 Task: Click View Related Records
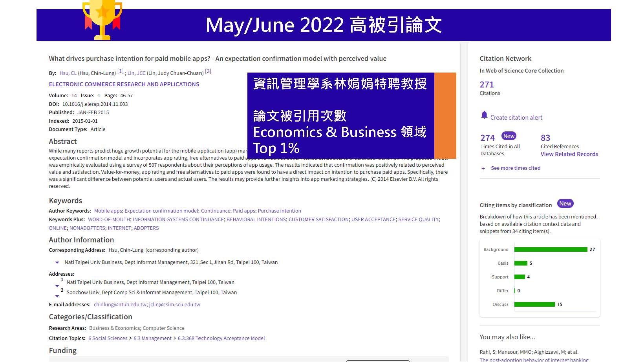[569, 154]
